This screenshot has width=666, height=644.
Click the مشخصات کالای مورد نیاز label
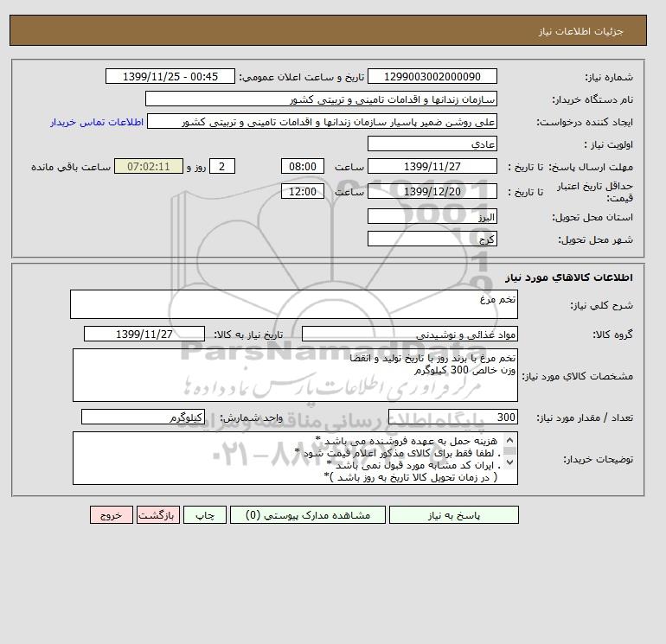point(577,376)
